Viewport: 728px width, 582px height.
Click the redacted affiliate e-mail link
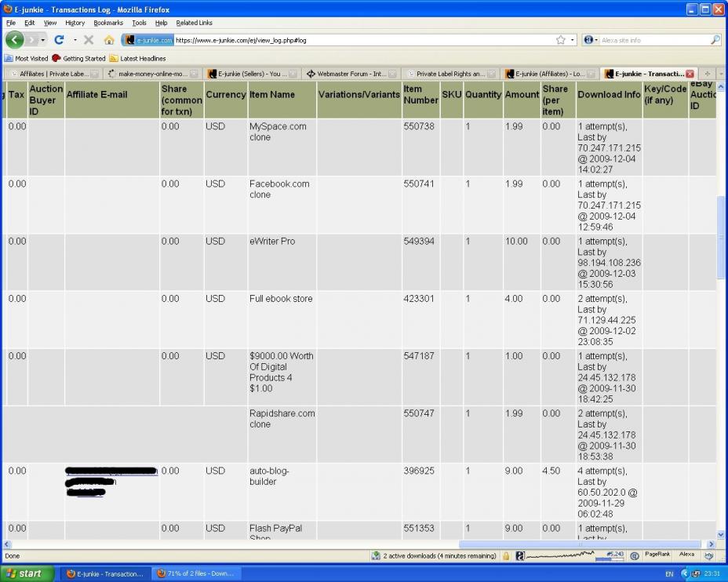point(111,482)
